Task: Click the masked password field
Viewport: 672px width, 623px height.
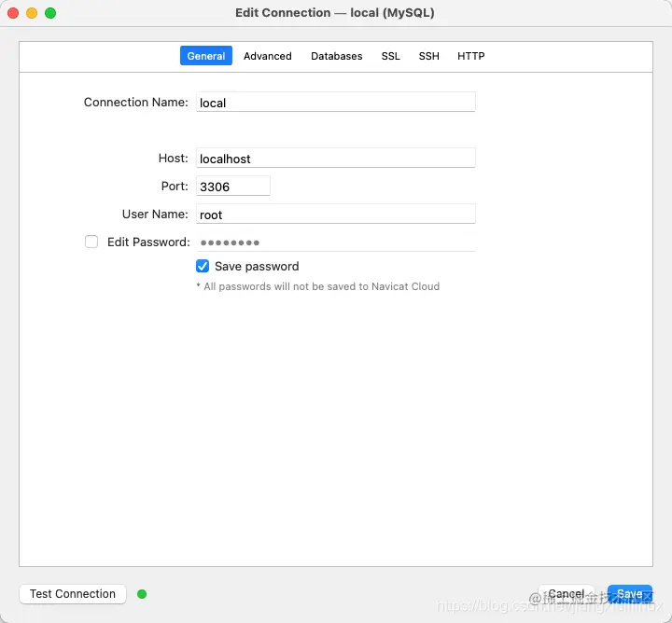Action: [x=336, y=242]
